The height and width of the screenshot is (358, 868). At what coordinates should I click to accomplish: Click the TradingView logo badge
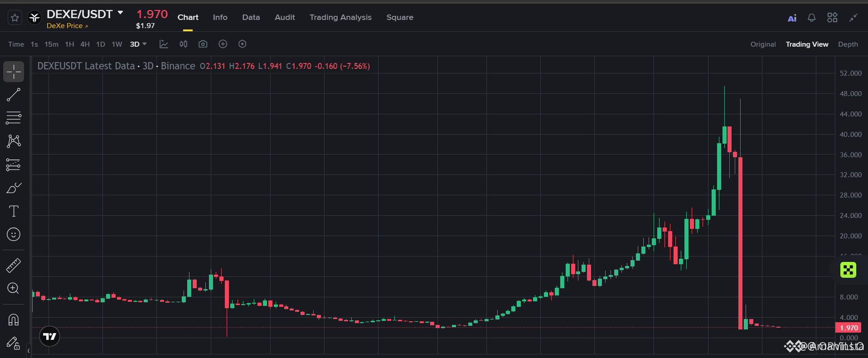(x=49, y=336)
